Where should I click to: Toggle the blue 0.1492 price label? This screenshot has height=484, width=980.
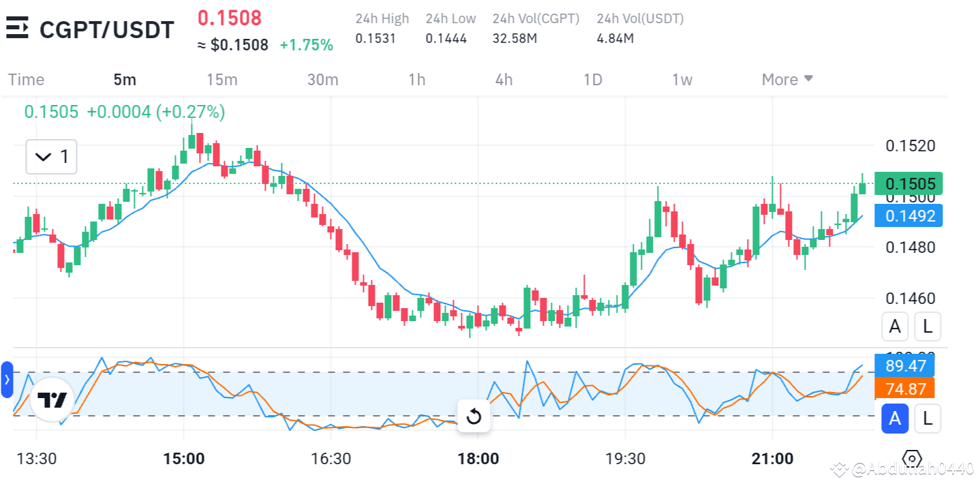click(x=909, y=216)
